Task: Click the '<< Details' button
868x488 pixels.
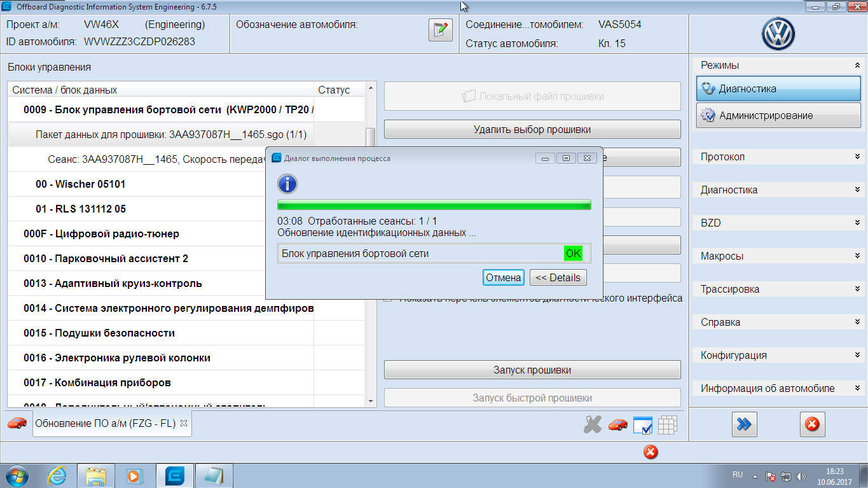Action: coord(558,277)
